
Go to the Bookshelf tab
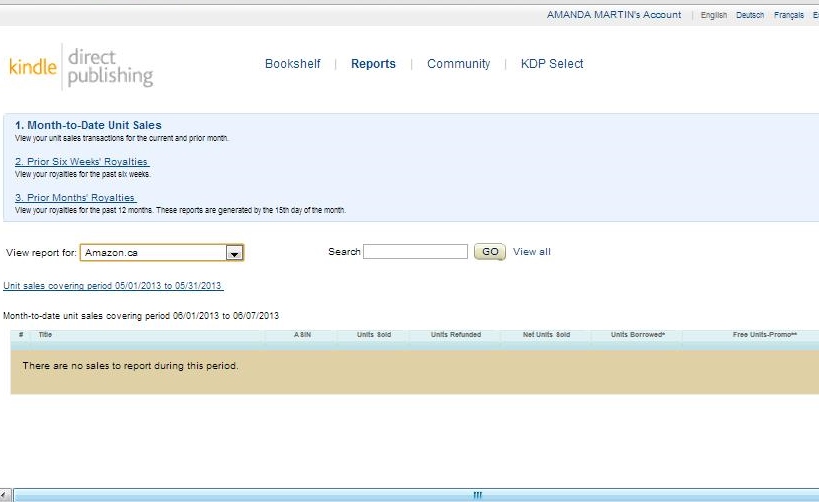tap(292, 64)
